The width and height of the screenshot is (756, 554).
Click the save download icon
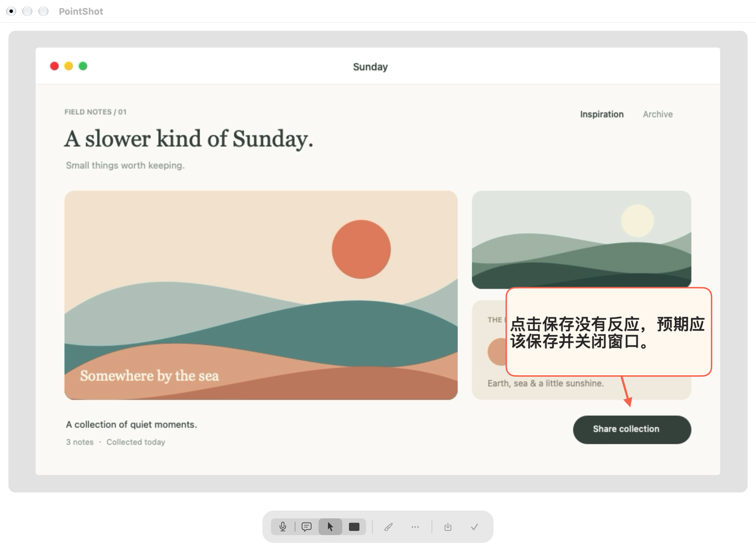(x=448, y=527)
